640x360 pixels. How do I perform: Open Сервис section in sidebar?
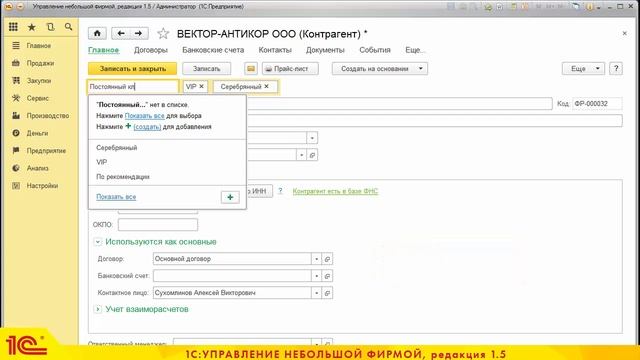tap(38, 98)
